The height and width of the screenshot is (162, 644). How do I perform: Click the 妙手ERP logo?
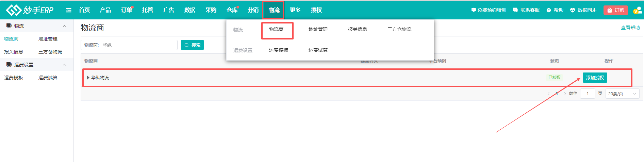[30, 10]
